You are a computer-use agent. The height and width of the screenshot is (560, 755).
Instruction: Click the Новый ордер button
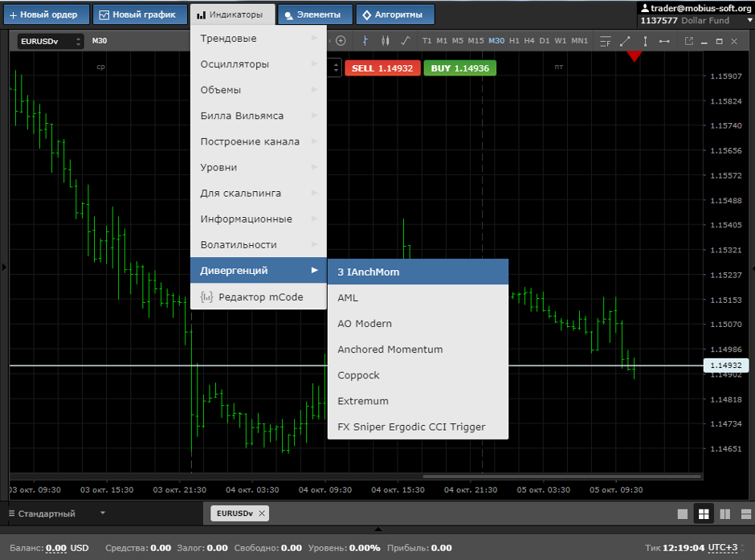click(x=47, y=14)
